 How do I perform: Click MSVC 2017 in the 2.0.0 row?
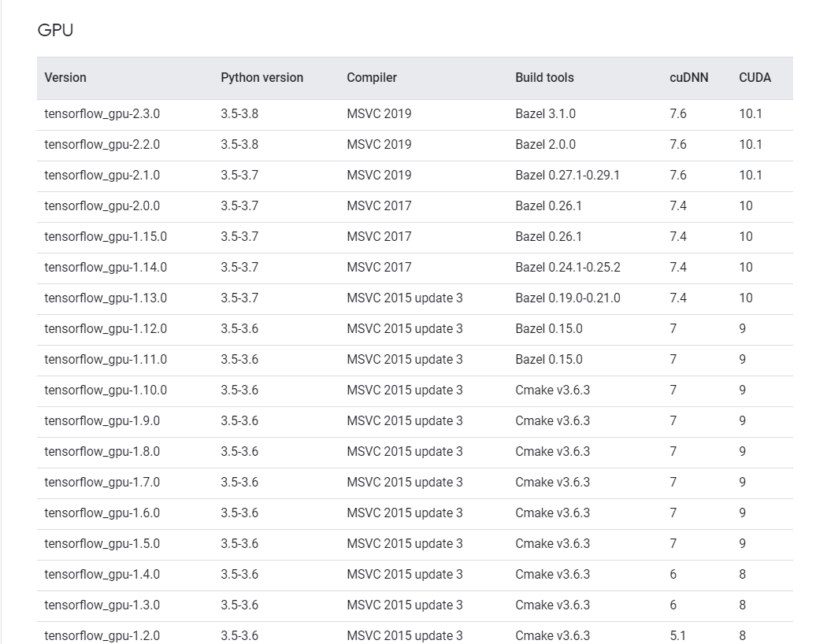click(x=379, y=205)
